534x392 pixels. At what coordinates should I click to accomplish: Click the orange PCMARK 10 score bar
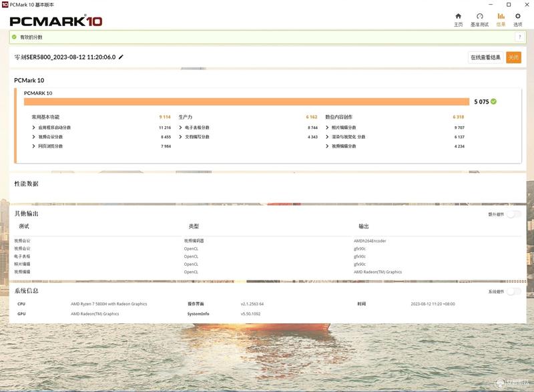pyautogui.click(x=246, y=102)
